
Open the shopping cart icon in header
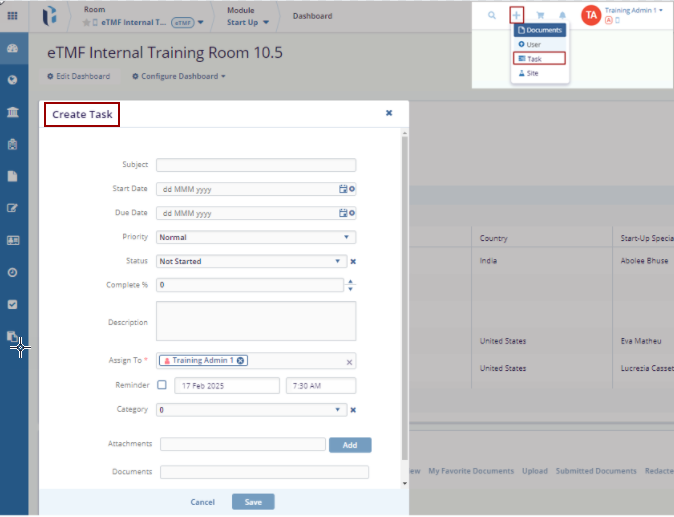[x=540, y=16]
